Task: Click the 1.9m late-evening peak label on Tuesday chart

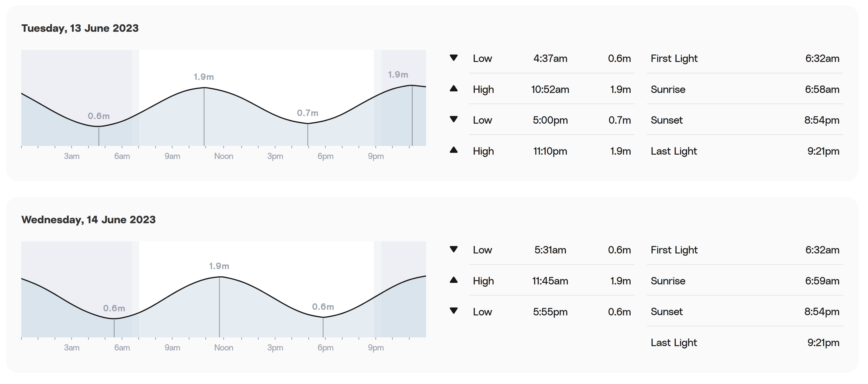Action: (398, 74)
